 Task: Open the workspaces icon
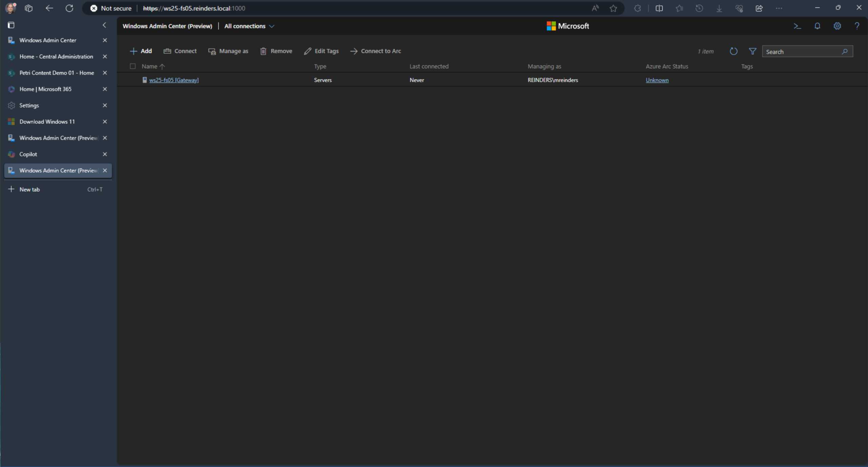(x=29, y=8)
